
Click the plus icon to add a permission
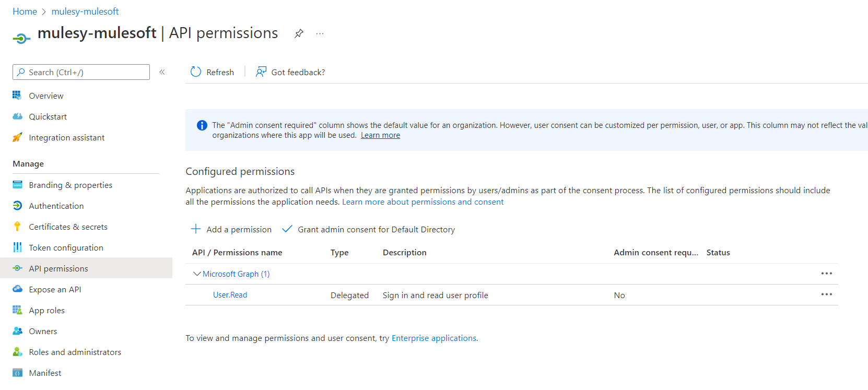(x=196, y=229)
